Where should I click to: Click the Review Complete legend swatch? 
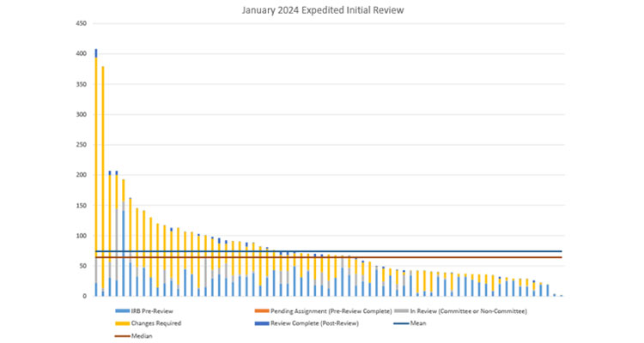(263, 323)
